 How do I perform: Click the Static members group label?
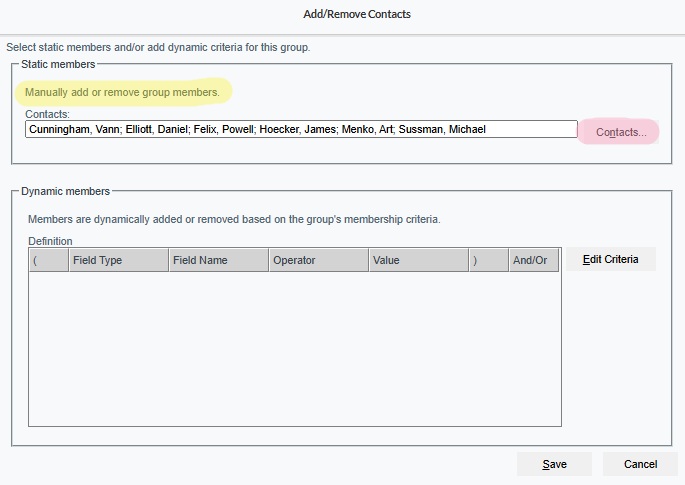point(58,64)
